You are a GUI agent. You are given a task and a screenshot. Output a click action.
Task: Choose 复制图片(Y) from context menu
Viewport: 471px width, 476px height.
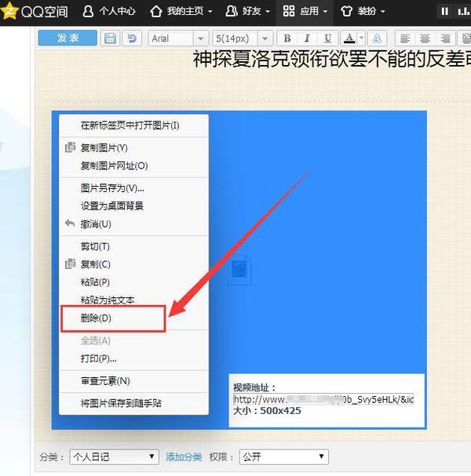pos(133,148)
